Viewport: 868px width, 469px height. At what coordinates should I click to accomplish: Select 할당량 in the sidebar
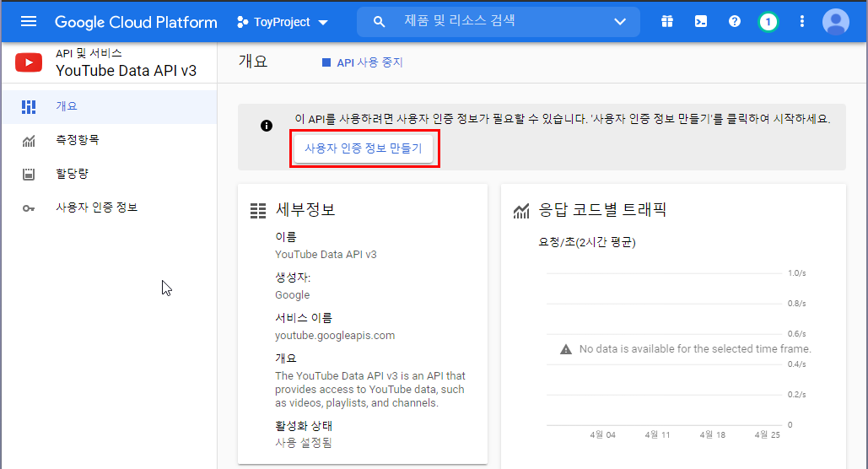pyautogui.click(x=109, y=174)
